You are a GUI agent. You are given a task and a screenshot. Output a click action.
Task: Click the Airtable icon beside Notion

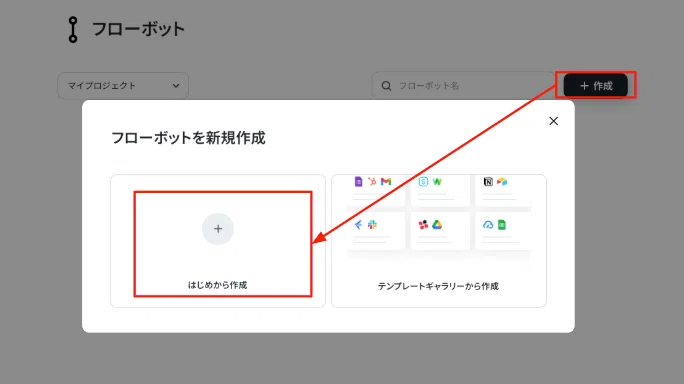tap(502, 182)
